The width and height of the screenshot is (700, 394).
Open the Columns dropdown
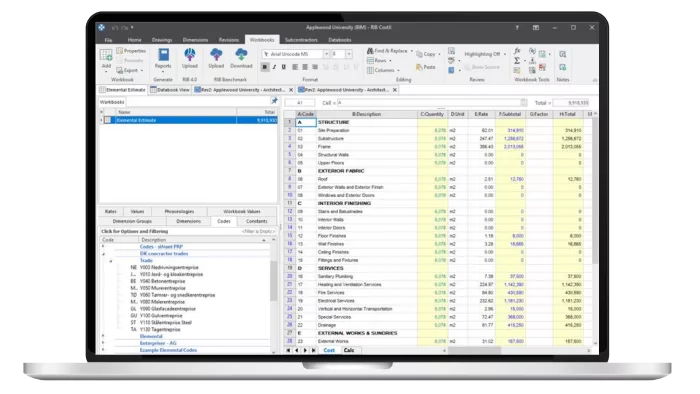[383, 71]
